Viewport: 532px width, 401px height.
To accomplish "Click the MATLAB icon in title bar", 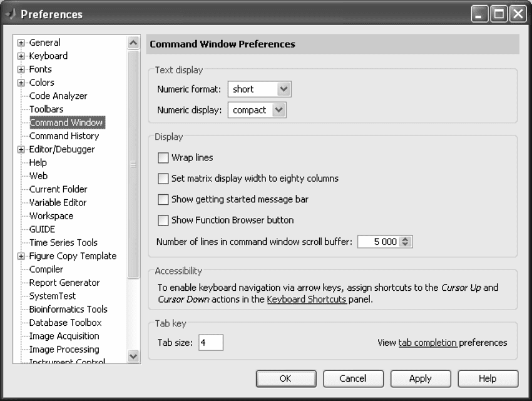I will coord(11,14).
